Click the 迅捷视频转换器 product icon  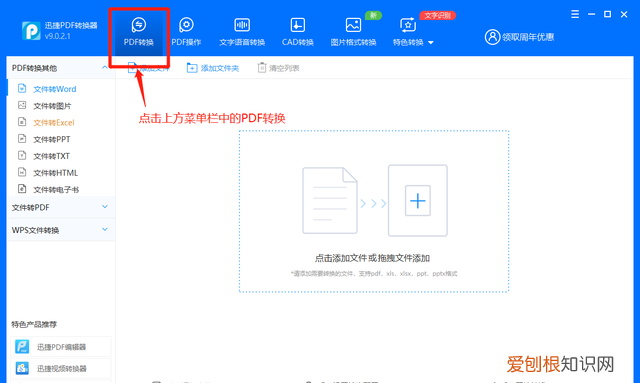(x=22, y=368)
